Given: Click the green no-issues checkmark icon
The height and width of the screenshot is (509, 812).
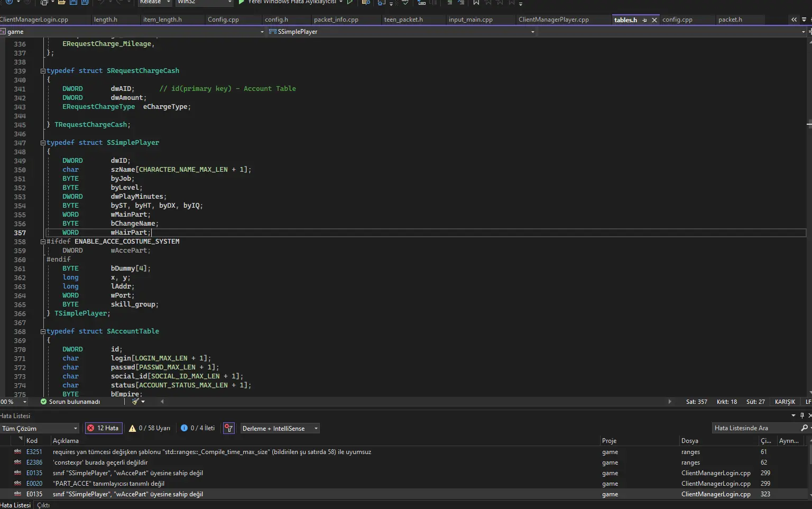Looking at the screenshot, I should pos(44,402).
